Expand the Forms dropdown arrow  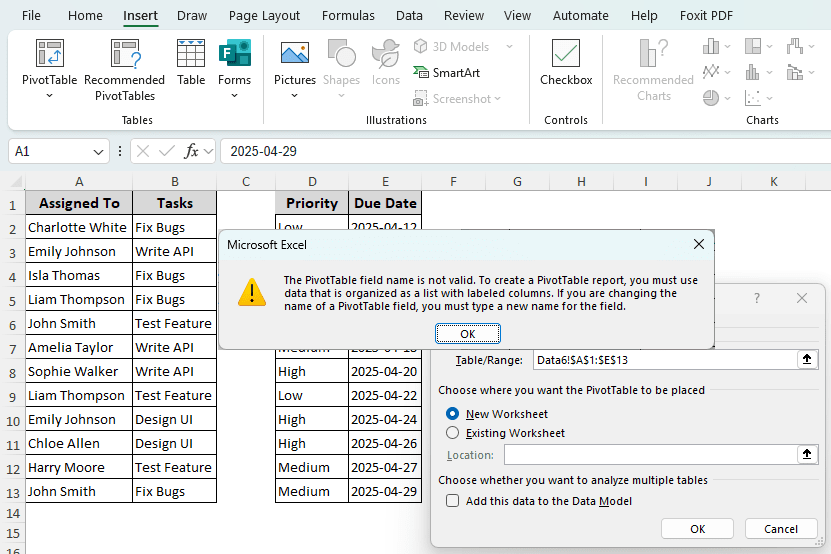[234, 96]
